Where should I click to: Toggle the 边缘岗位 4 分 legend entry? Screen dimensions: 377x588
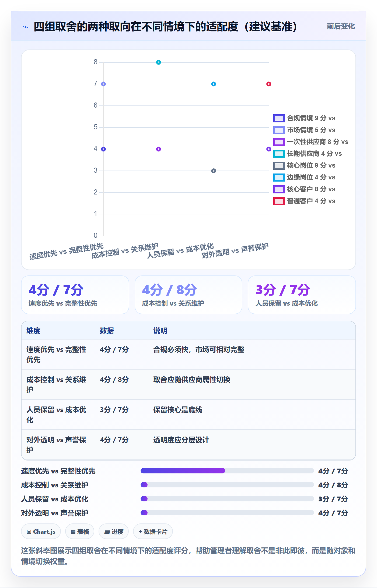[x=304, y=177]
